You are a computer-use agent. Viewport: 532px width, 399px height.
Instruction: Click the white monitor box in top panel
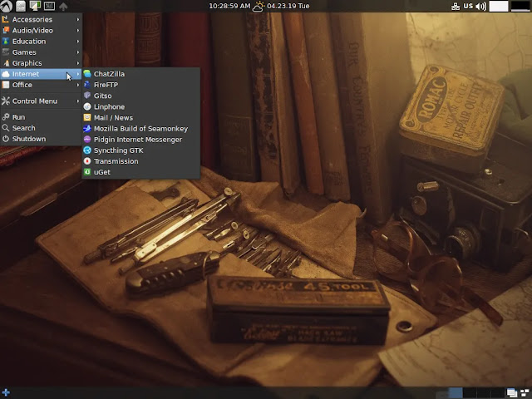[x=499, y=6]
